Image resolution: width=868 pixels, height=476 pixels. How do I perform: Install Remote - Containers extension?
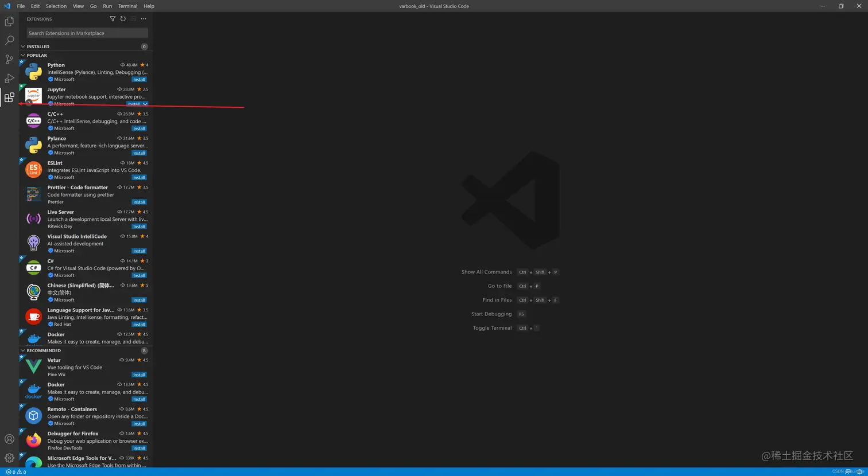point(139,424)
